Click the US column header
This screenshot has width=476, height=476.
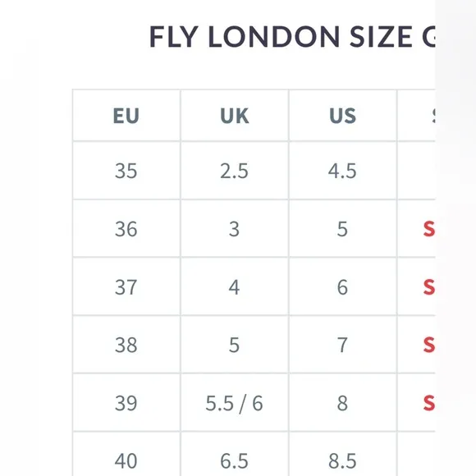[x=342, y=116]
